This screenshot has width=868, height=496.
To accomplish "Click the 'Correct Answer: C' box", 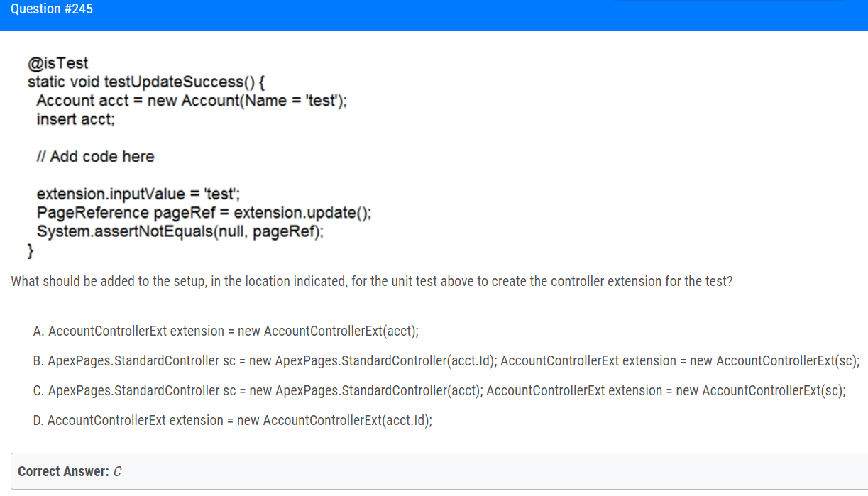I will pos(439,471).
